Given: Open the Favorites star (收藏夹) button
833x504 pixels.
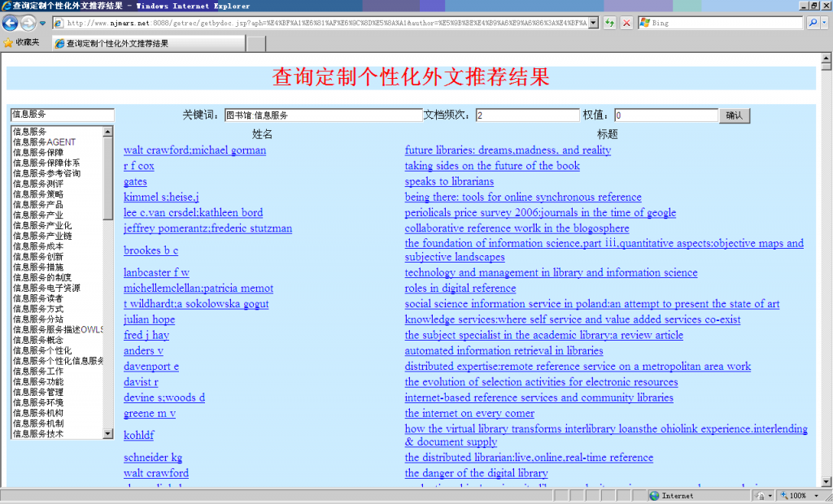Looking at the screenshot, I should coord(21,42).
